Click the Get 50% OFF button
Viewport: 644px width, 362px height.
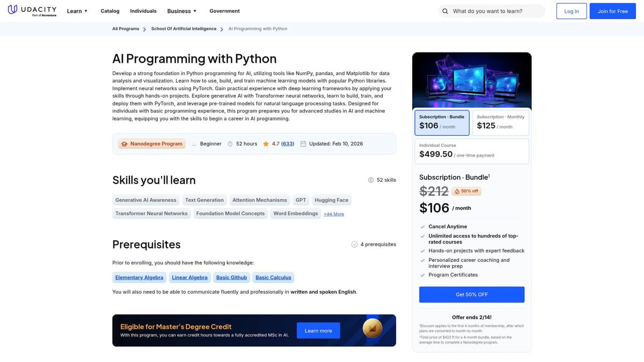click(x=472, y=294)
